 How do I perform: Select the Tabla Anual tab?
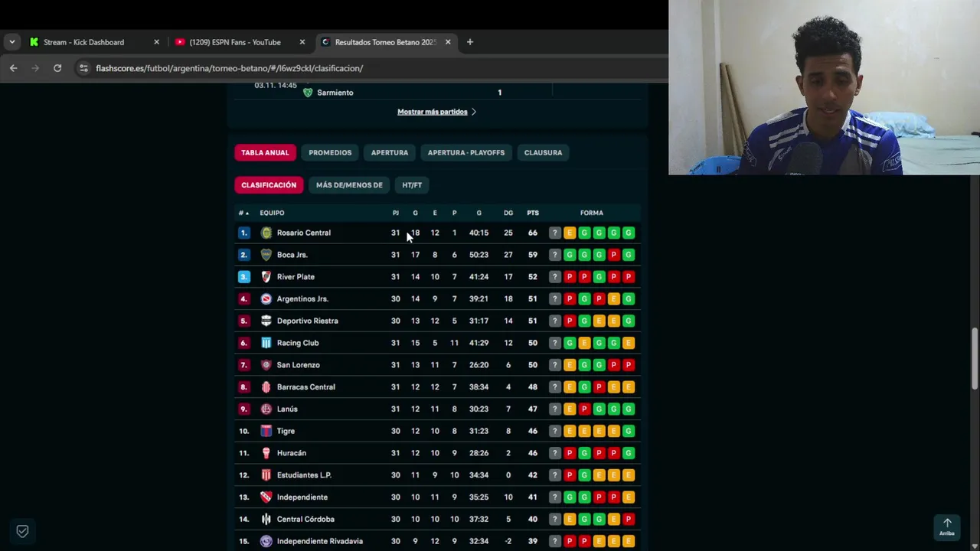[265, 152]
